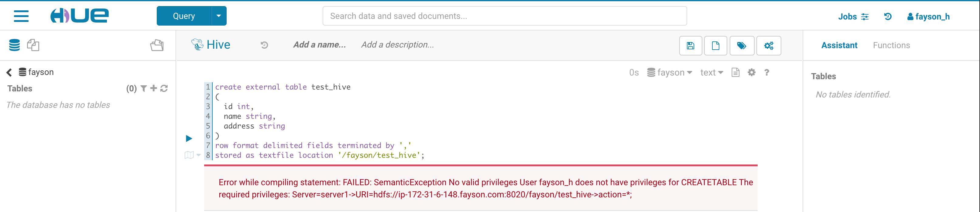Viewport: 980px width, 212px height.
Task: Open the hamburger main menu
Action: tap(21, 16)
